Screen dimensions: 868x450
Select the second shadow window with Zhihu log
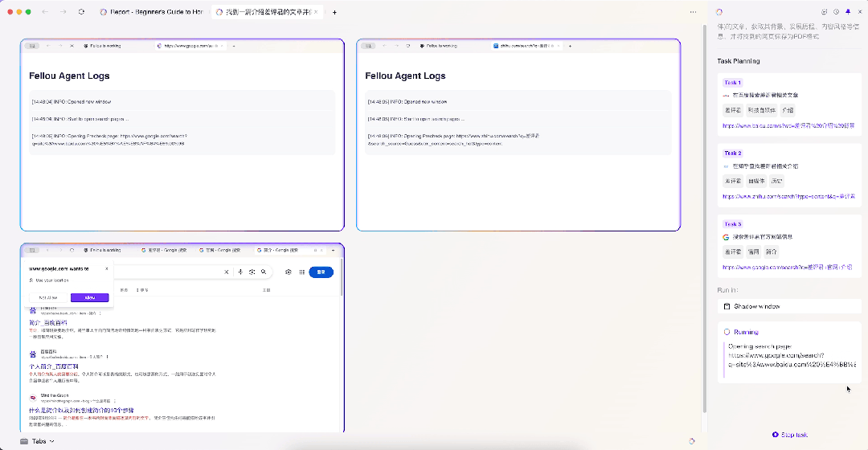pyautogui.click(x=518, y=135)
